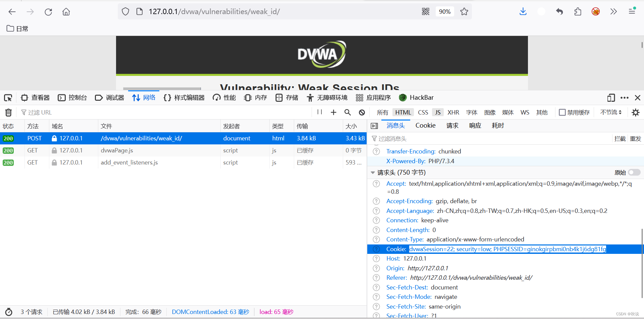Toggle responsive design mode icon
The width and height of the screenshot is (644, 319).
tap(611, 98)
